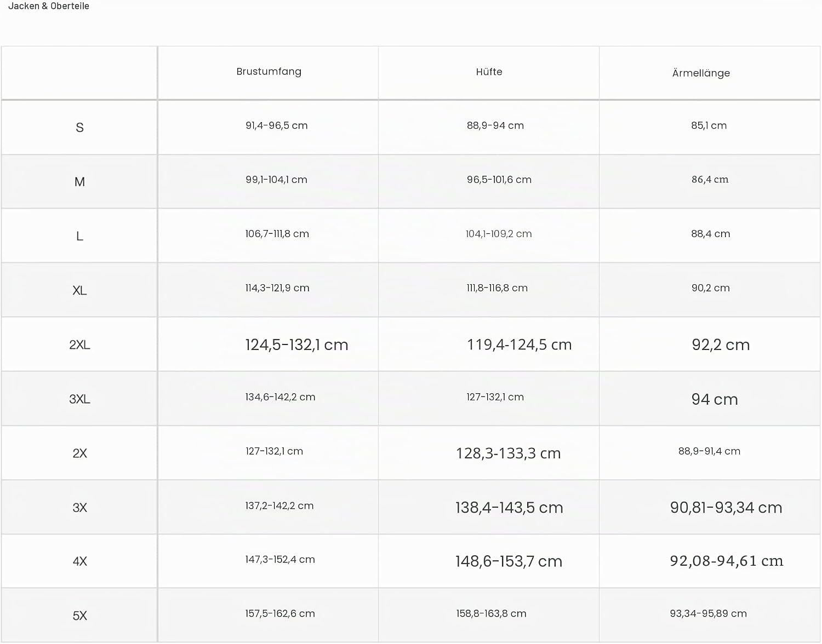Click the 3X size row label
The image size is (822, 644).
click(79, 507)
